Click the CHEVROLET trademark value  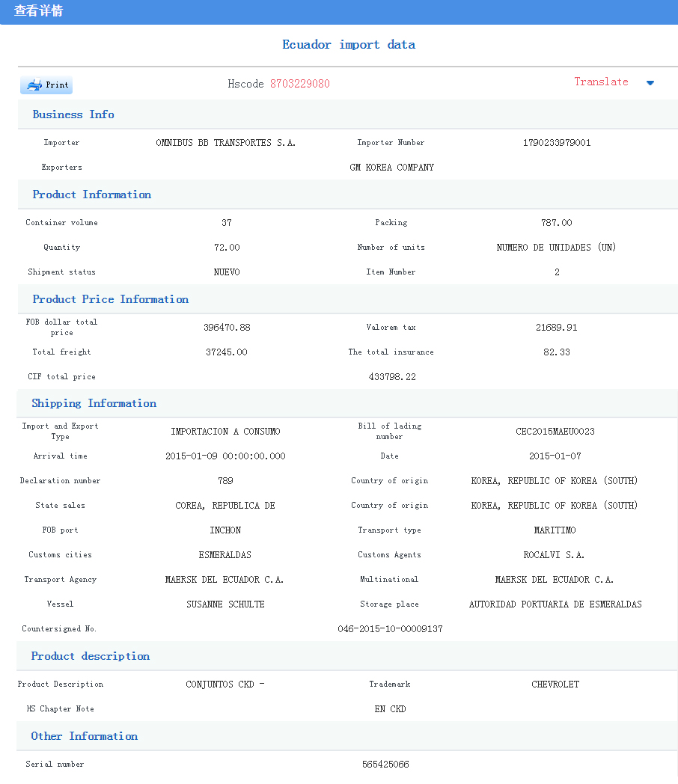point(555,685)
